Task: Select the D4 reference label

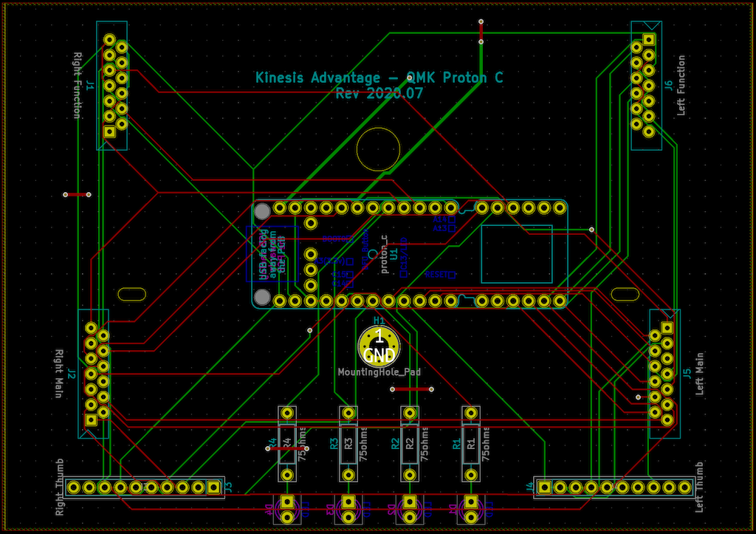Action: 269,510
